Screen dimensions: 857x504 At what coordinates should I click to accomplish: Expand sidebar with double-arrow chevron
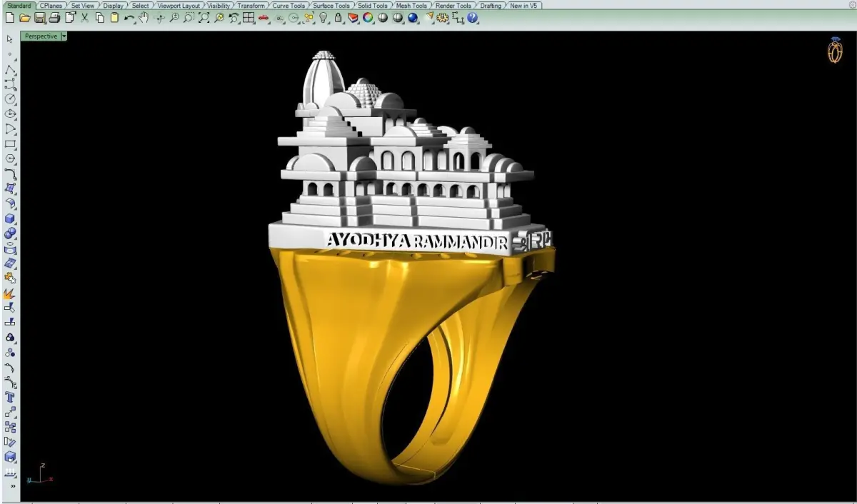[x=12, y=486]
